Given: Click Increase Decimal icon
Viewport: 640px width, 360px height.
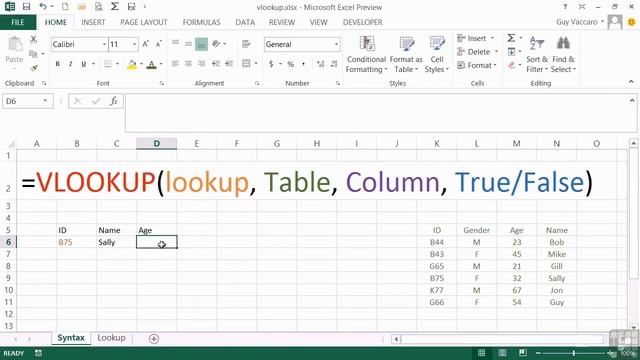Looking at the screenshot, I should pos(321,64).
